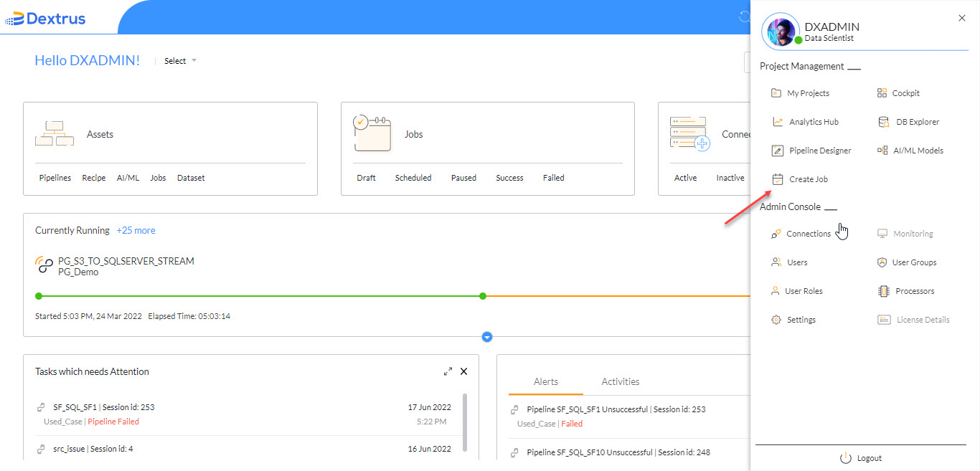Image resolution: width=980 pixels, height=471 pixels.
Task: Open the Users icon
Action: click(776, 262)
